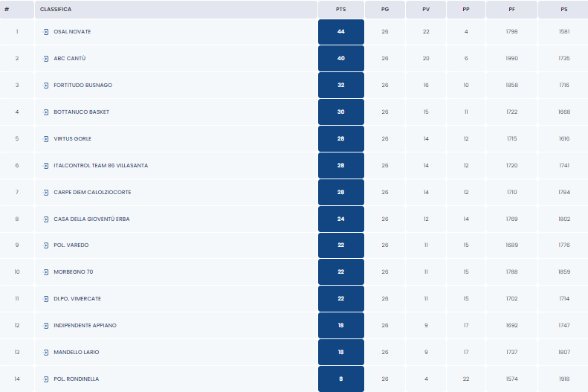588x392 pixels.
Task: Select the 32 points cell of FORTITUDO BUSNAGO
Action: tap(341, 85)
